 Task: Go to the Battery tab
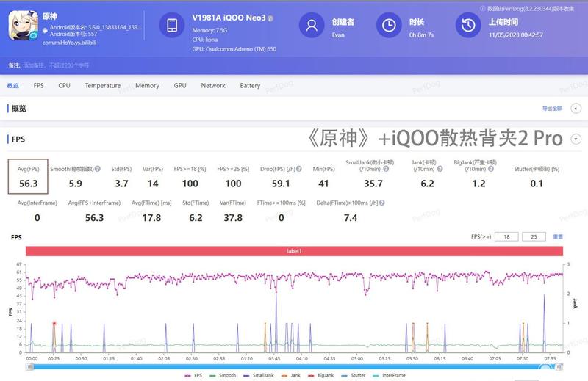point(250,85)
